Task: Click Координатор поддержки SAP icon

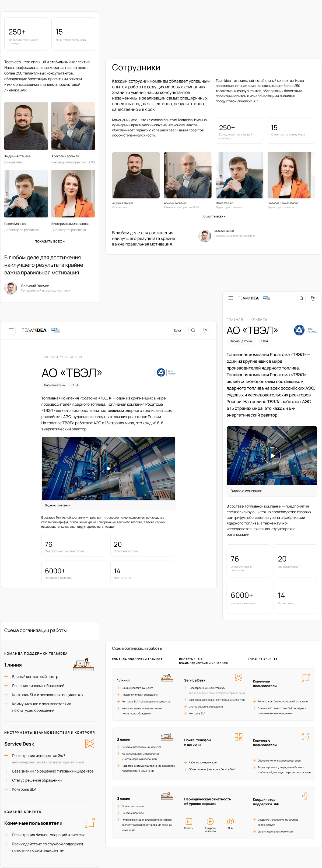Action: tap(306, 796)
